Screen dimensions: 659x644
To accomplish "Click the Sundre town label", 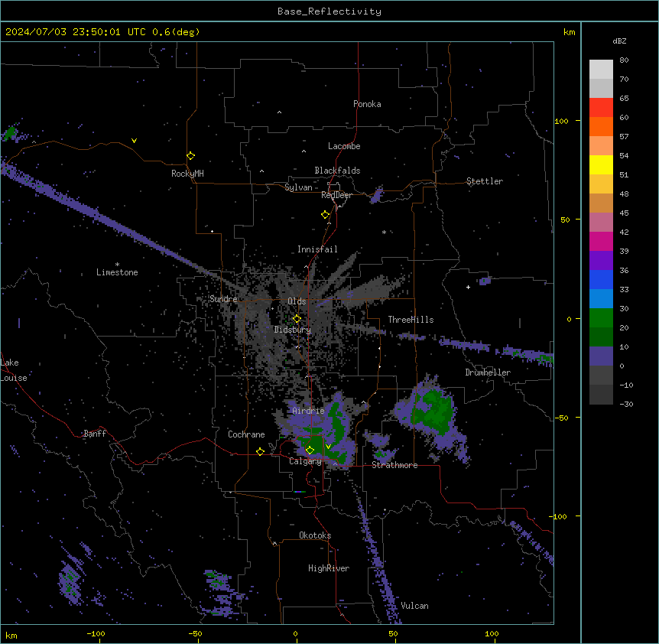I will tap(223, 299).
